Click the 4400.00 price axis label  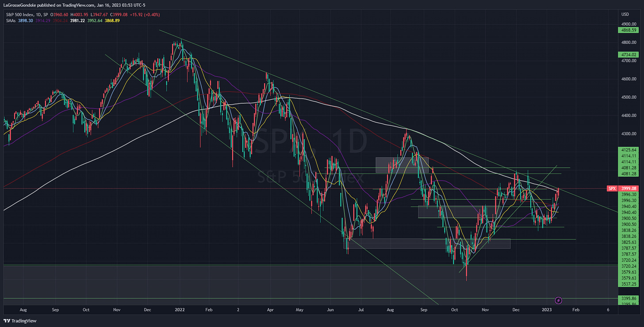pos(629,115)
